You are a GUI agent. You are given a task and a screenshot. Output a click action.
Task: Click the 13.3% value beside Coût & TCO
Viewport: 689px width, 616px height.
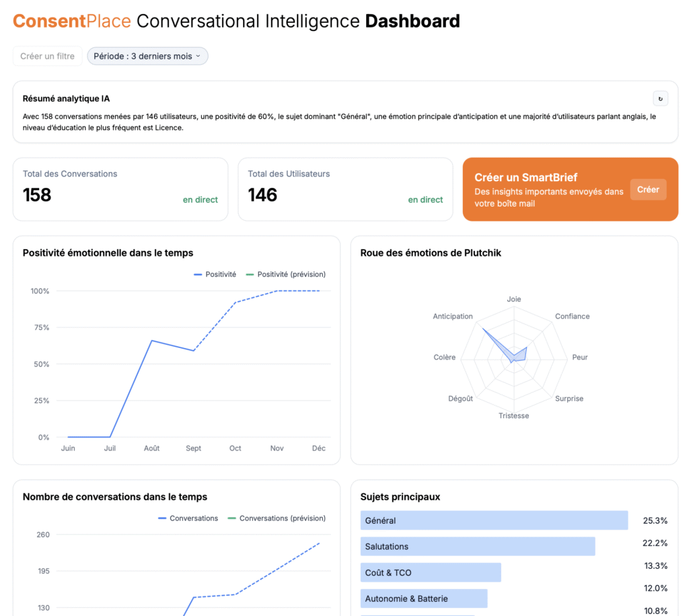pyautogui.click(x=655, y=566)
